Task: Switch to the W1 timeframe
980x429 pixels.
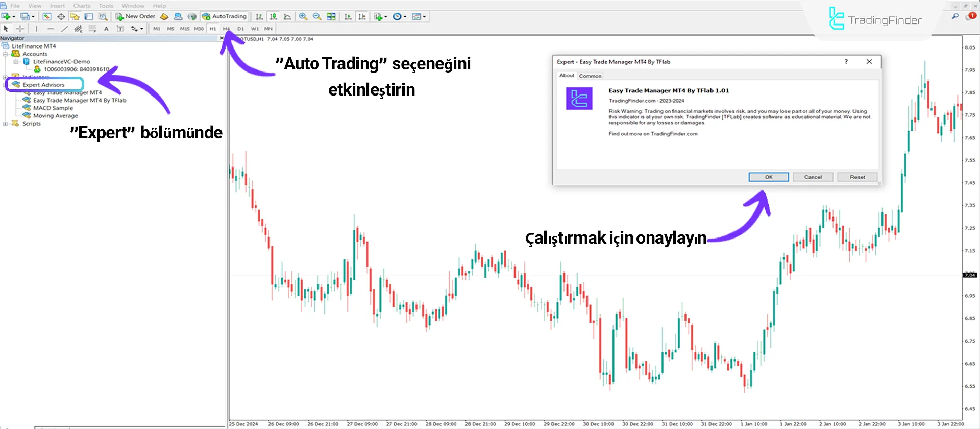Action: (255, 29)
